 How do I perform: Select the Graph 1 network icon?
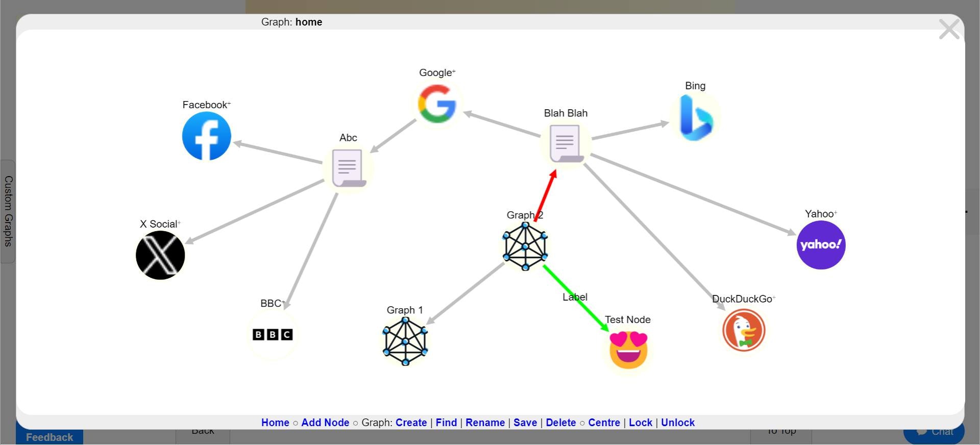tap(405, 341)
